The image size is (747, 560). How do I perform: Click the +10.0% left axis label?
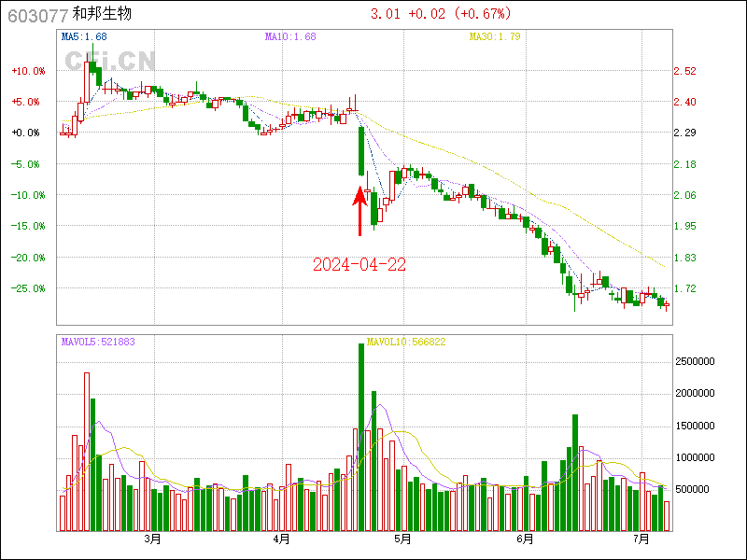[x=27, y=71]
